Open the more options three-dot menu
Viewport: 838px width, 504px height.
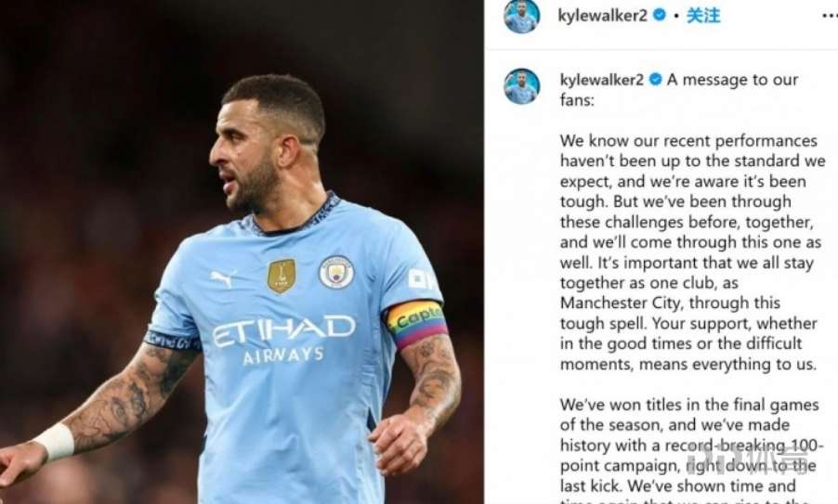pos(827,16)
